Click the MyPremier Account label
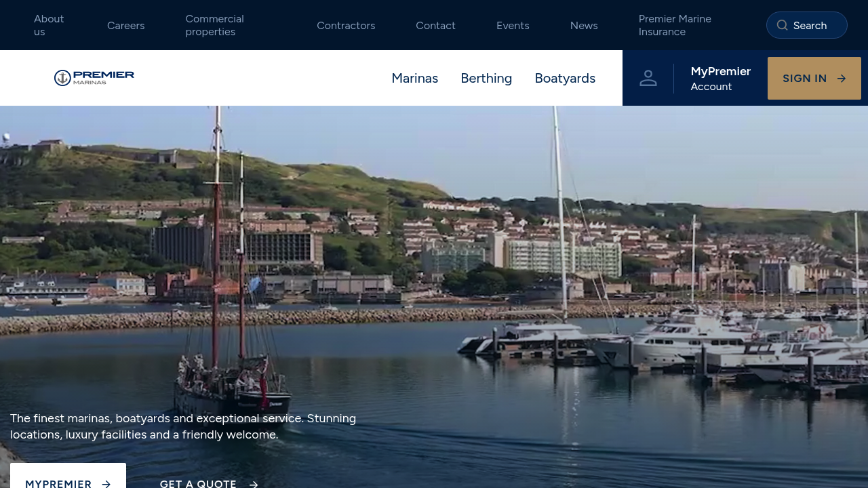 (x=721, y=78)
